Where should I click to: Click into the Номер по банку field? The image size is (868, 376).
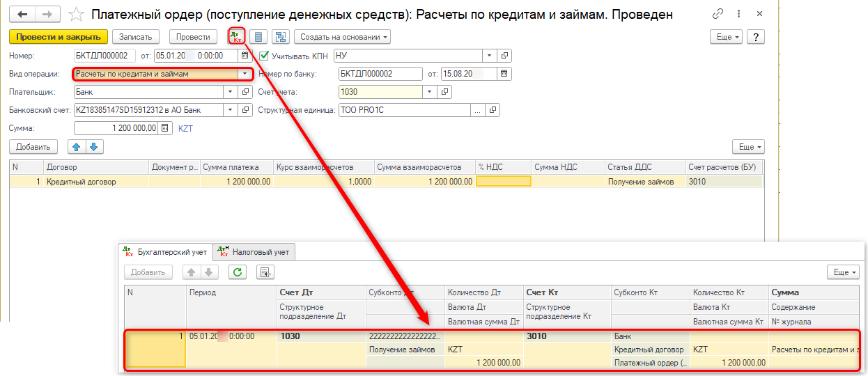(380, 74)
